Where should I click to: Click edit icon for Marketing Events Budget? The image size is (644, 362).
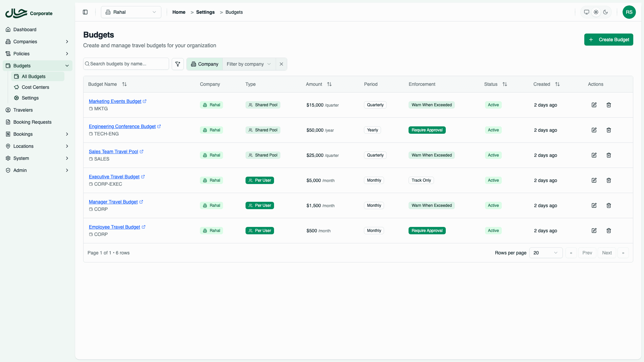coord(594,105)
